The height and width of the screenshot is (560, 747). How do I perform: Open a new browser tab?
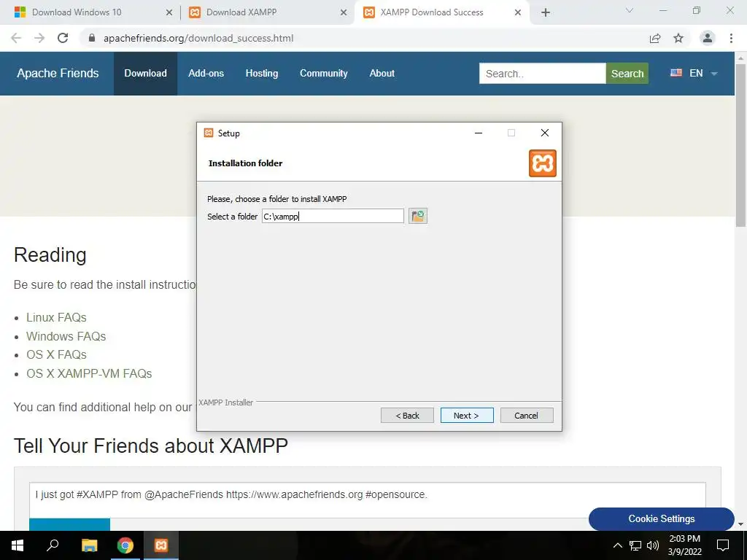[x=546, y=12]
